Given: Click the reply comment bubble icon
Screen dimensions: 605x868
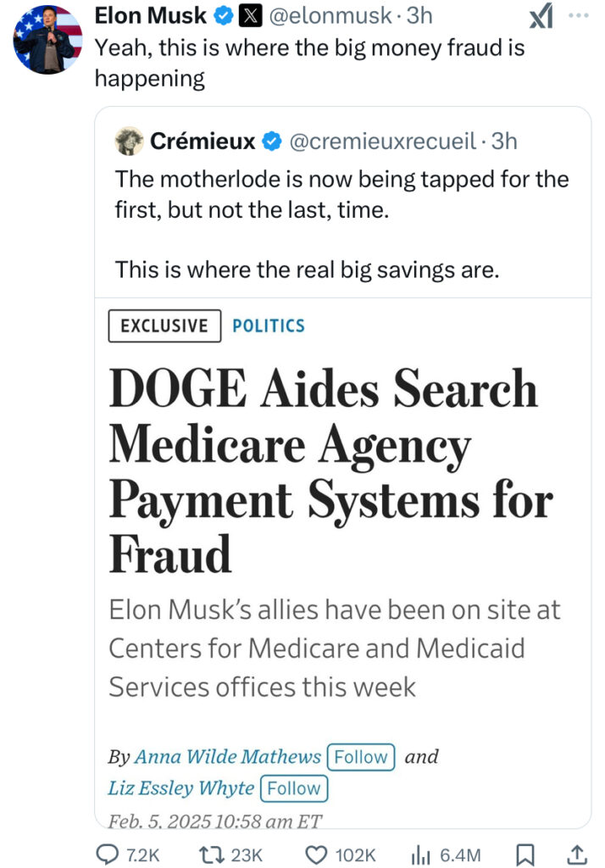Looking at the screenshot, I should pyautogui.click(x=108, y=854).
